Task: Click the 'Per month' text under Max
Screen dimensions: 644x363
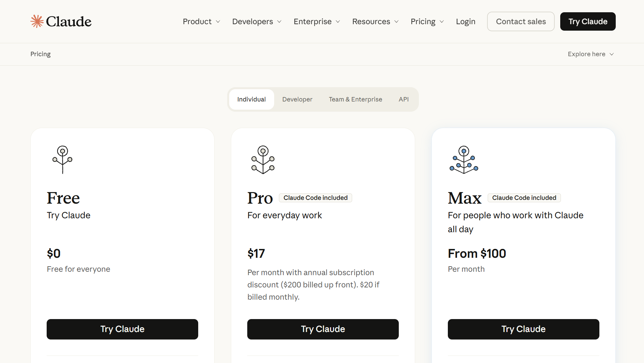Action: tap(466, 269)
